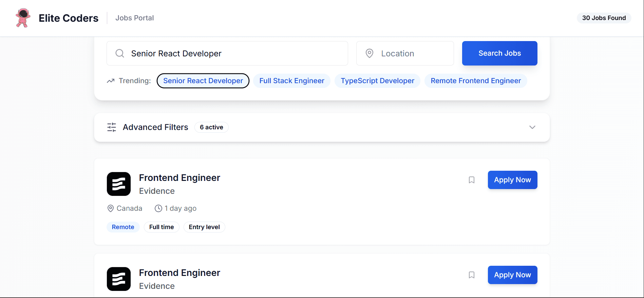Select the TypeScript Developer trending chip
Image resolution: width=644 pixels, height=298 pixels.
(x=378, y=81)
